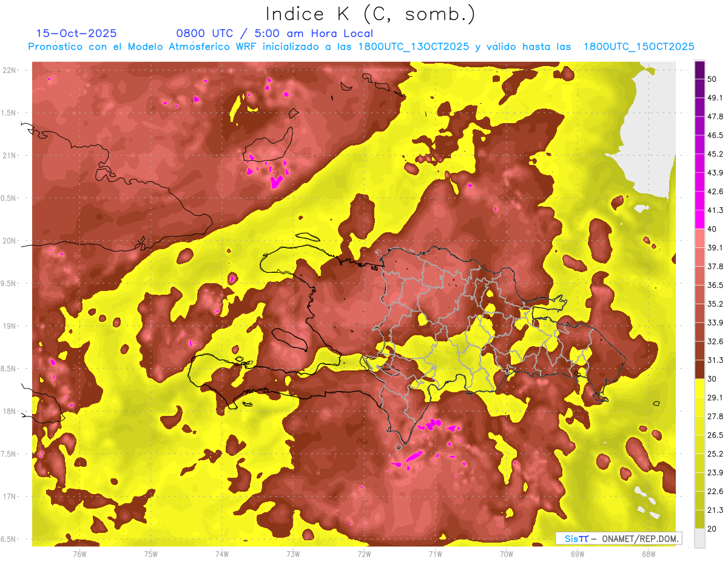Click the 6.5N latitude label at bottom

pos(10,540)
